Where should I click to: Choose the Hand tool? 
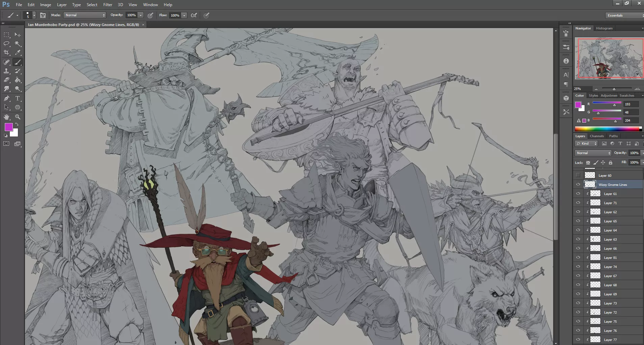tap(6, 117)
